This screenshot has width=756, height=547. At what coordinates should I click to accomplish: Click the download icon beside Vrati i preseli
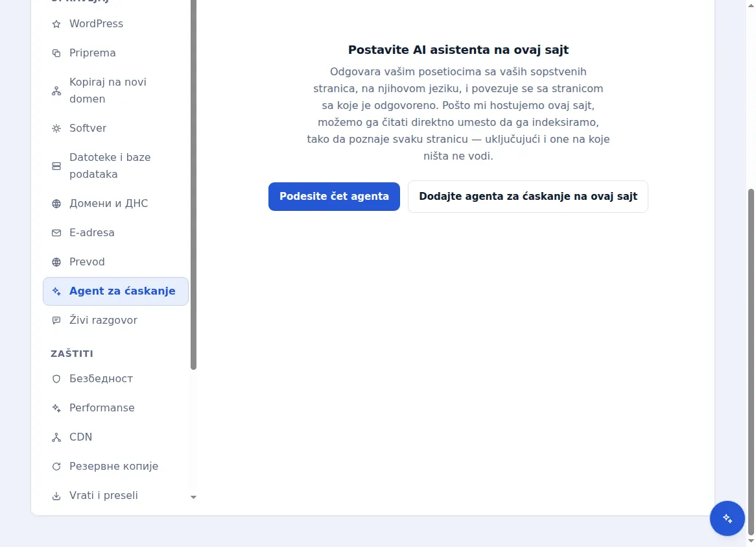(x=56, y=496)
